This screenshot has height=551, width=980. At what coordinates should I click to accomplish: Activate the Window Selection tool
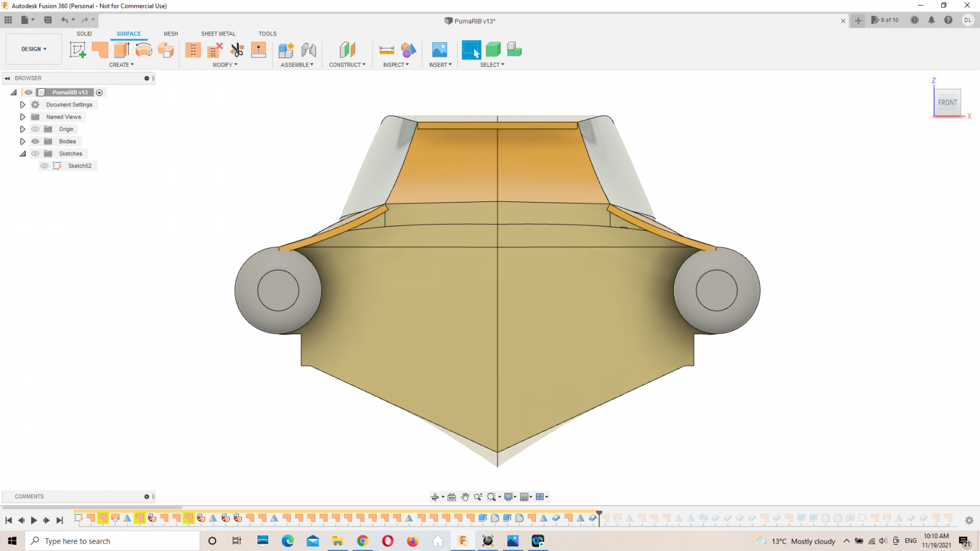click(472, 50)
